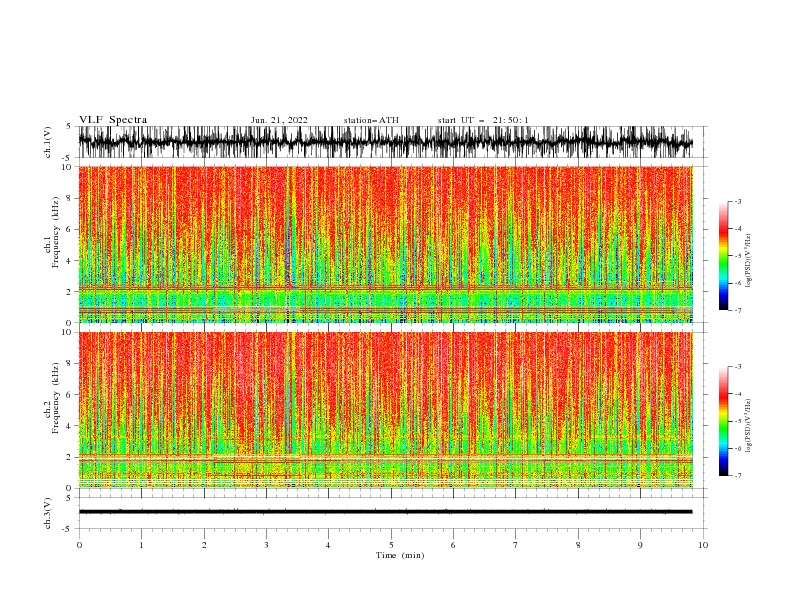Click the "ch.3(V)" axis label

click(48, 514)
